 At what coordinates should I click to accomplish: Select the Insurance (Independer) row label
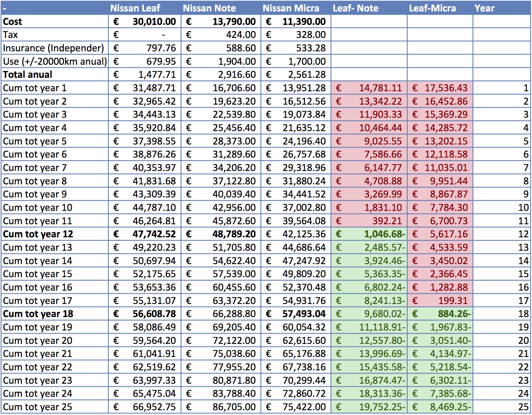(x=53, y=48)
